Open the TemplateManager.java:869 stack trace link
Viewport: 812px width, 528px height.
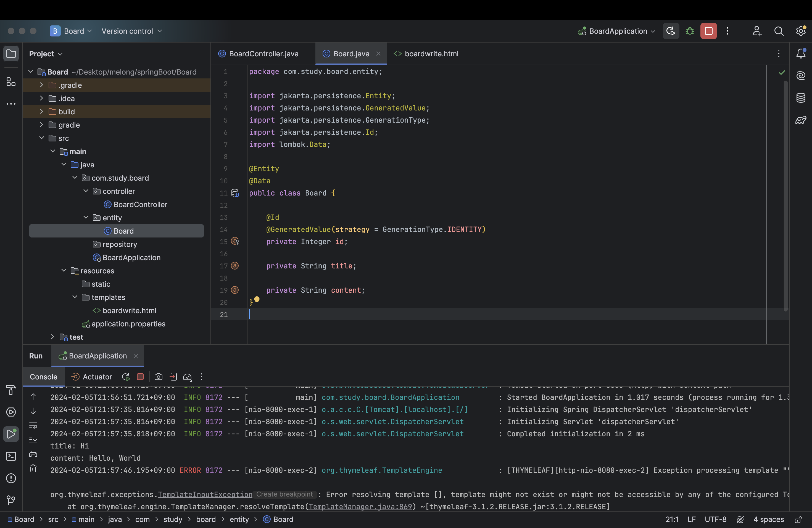tap(360, 506)
